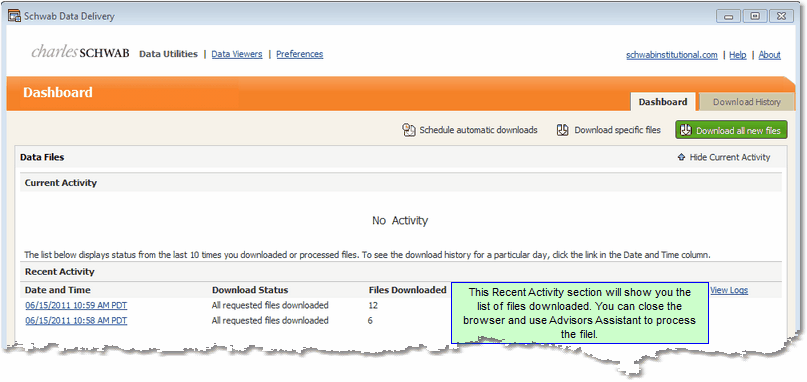
Task: Click the Schedule automatic downloads clock icon
Action: pyautogui.click(x=409, y=130)
